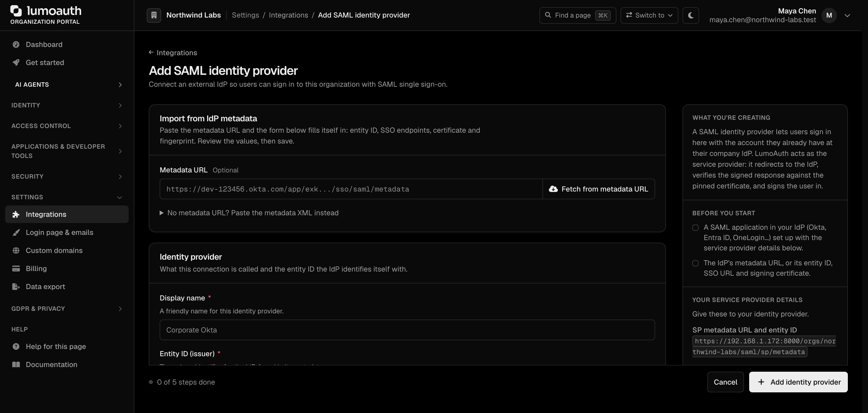Click the Custom domains globe icon
Viewport: 868px width, 413px height.
pos(16,250)
